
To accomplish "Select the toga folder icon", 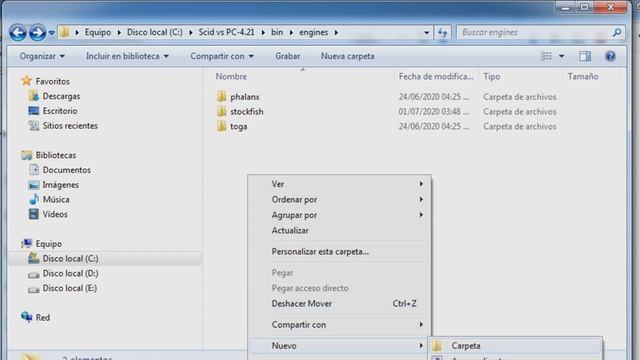I will coord(221,126).
